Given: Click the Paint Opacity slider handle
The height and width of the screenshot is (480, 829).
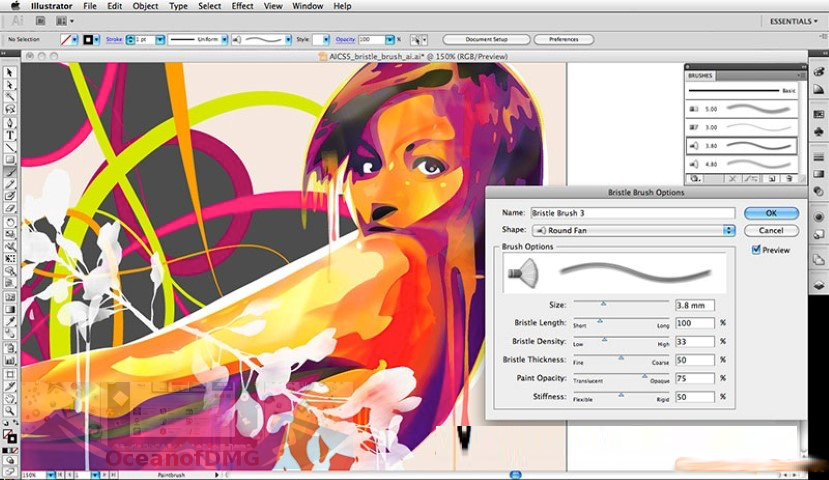Looking at the screenshot, I should pos(644,376).
